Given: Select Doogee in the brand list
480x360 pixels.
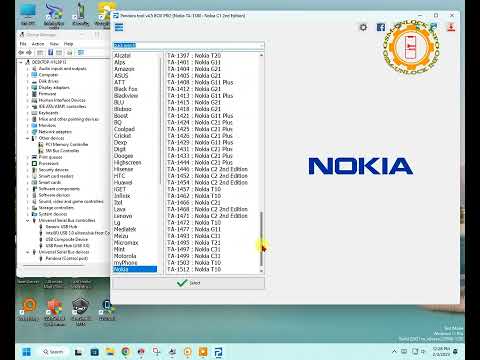Looking at the screenshot, I should point(123,156).
